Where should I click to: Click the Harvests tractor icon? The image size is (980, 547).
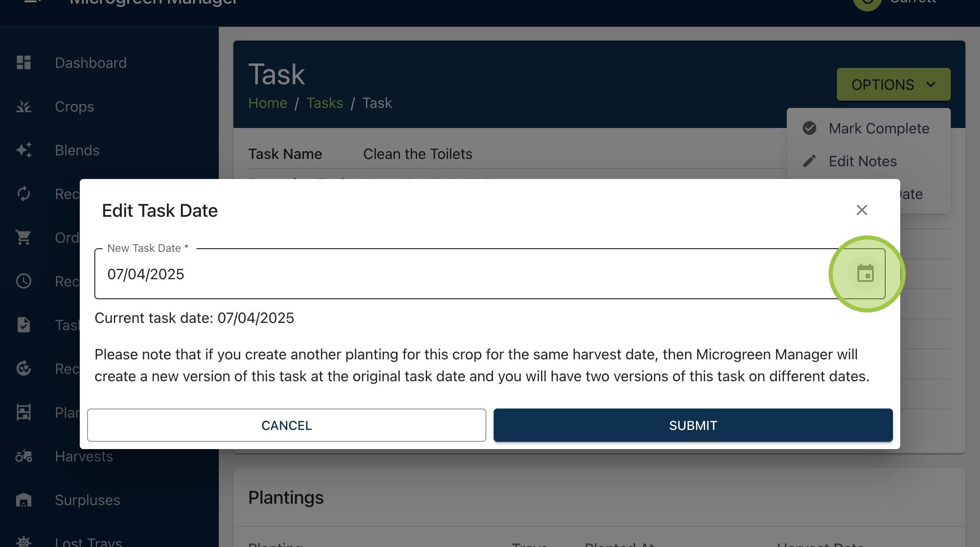tap(24, 456)
